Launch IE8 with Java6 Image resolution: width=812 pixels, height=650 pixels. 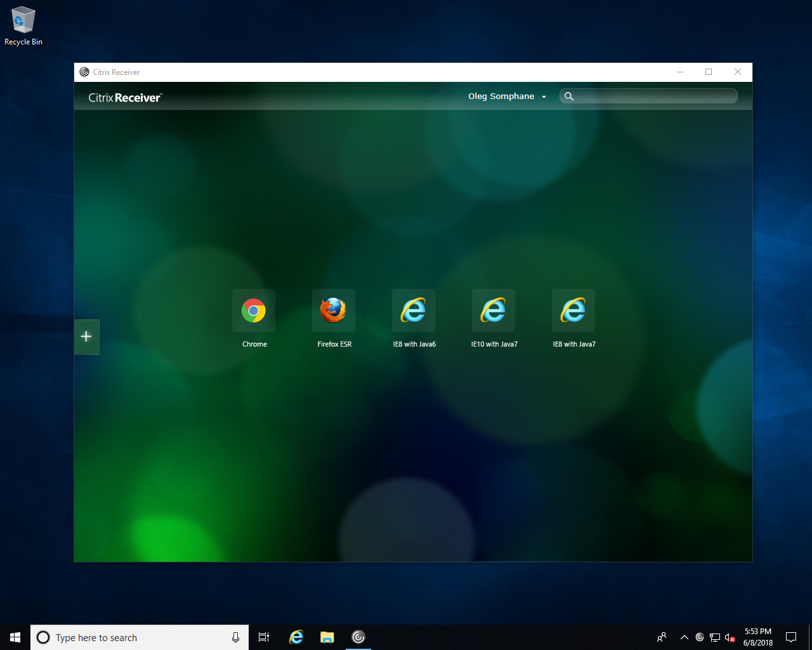(414, 310)
